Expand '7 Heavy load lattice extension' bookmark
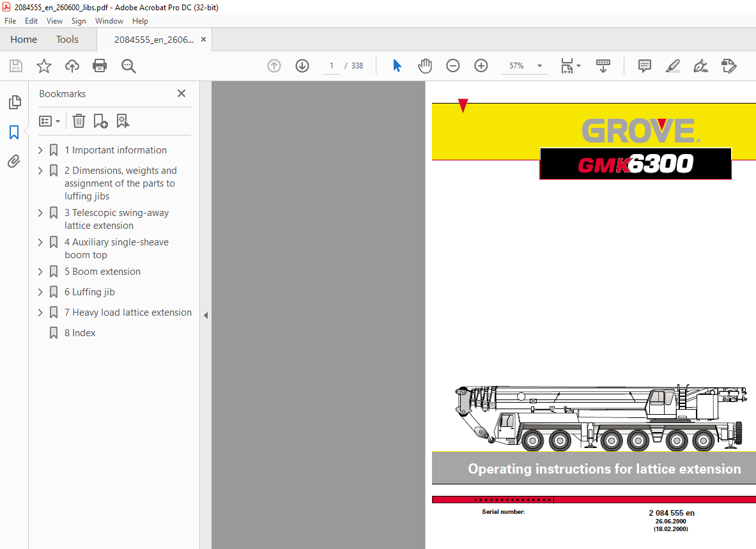Viewport: 756px width, 549px height. click(x=40, y=313)
